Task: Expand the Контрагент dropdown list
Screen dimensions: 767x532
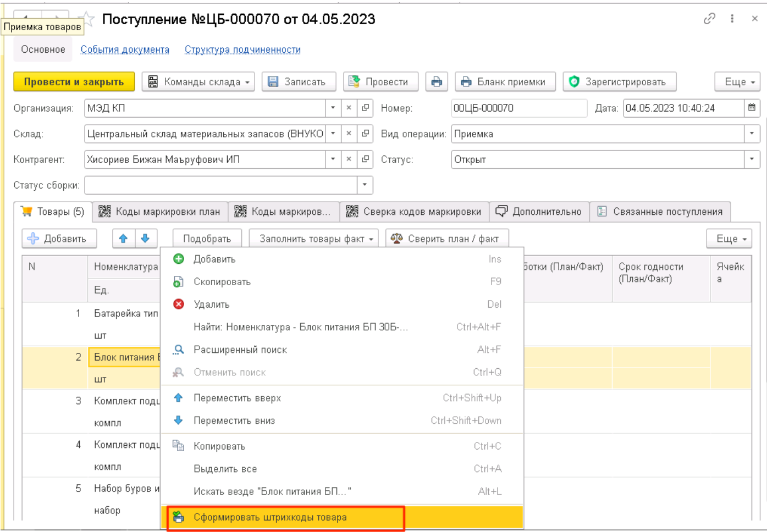Action: pos(333,159)
